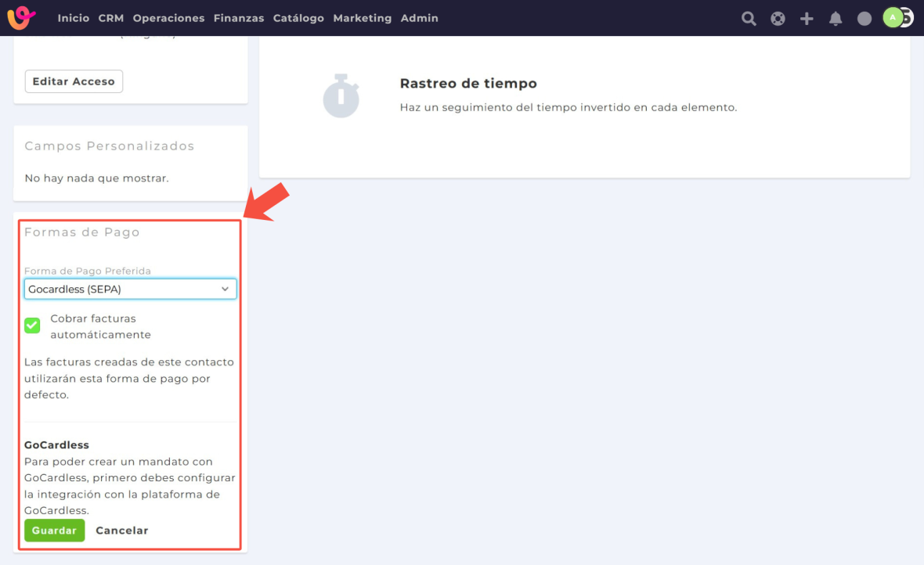Screen dimensions: 924x565
Task: Click the search magnifier icon
Action: (x=749, y=18)
